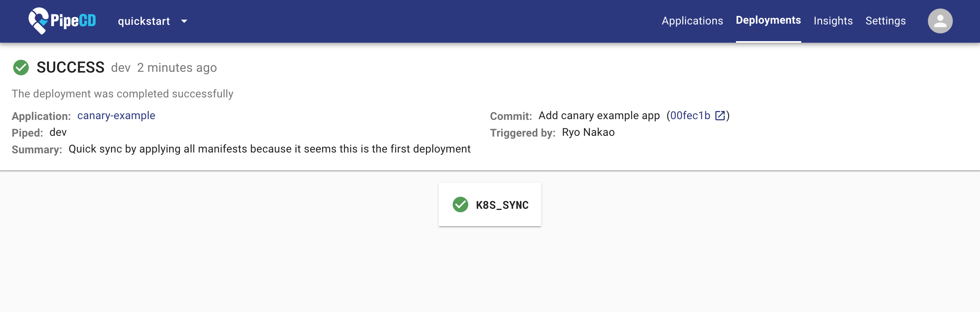Switch to the Applications tab
Screen dimensions: 980x312
(692, 21)
